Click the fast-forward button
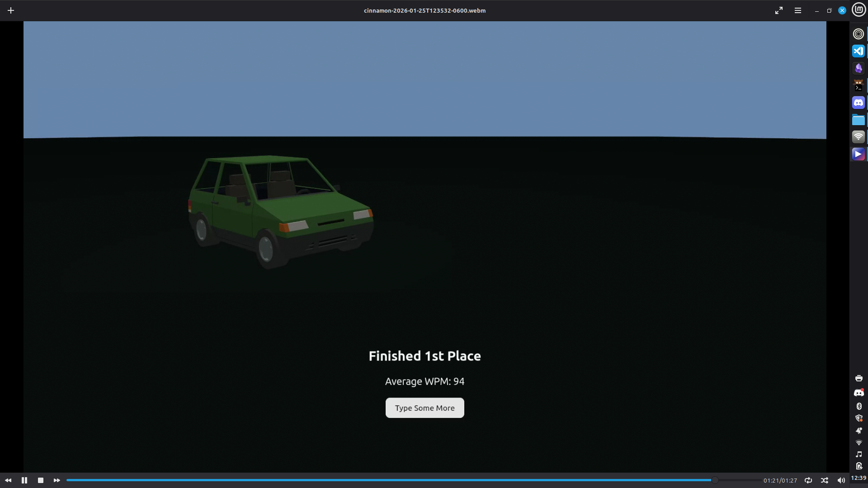Screen dimensions: 868x488 tap(57, 480)
